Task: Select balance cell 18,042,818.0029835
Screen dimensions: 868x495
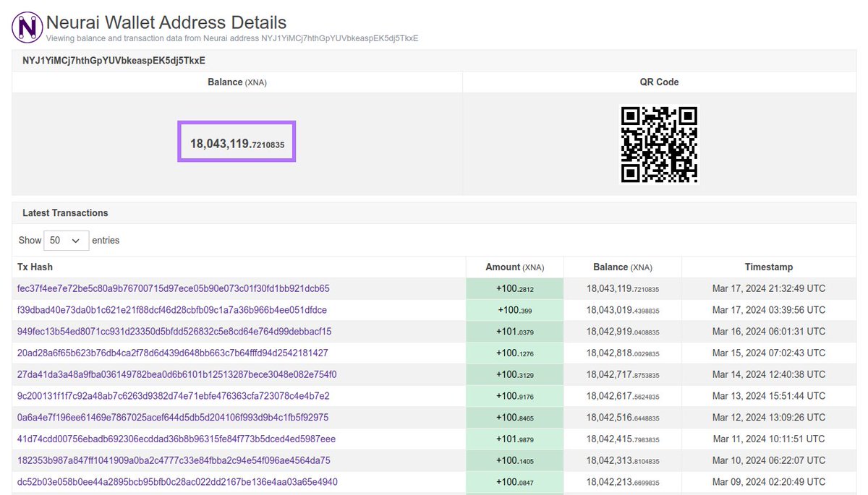Action: [623, 353]
